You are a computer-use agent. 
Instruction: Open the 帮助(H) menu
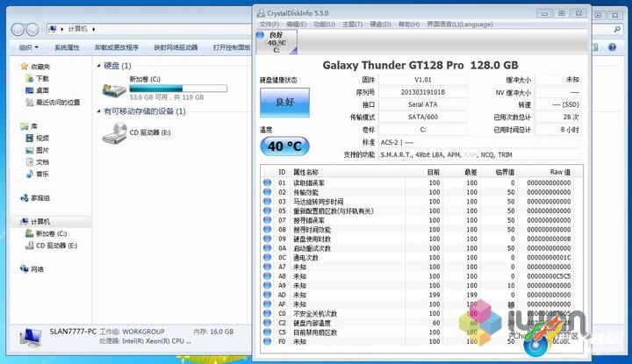click(409, 25)
